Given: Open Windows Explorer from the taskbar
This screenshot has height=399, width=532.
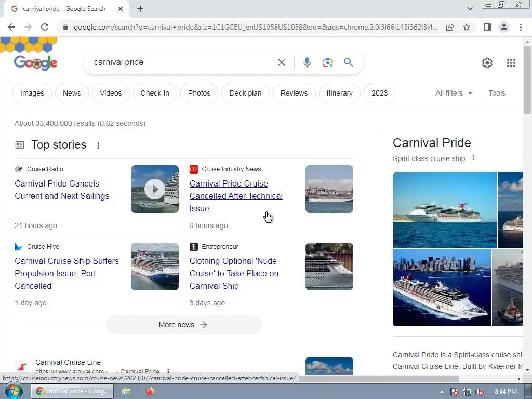Looking at the screenshot, I should click(x=126, y=391).
